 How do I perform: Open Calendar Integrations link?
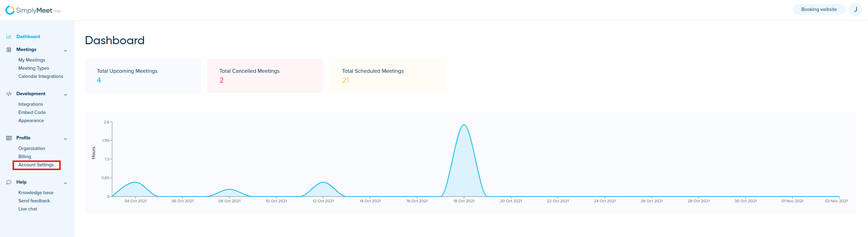[41, 77]
